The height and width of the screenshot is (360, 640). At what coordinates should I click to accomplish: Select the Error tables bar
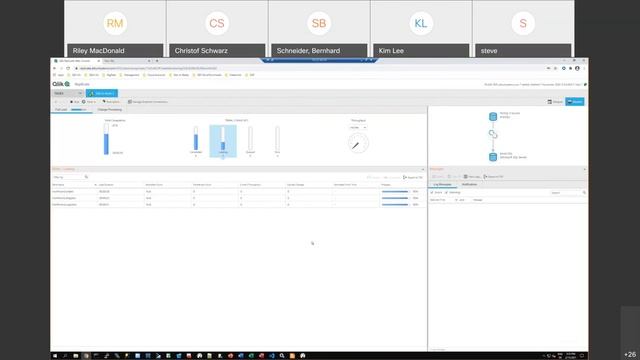[x=278, y=139]
